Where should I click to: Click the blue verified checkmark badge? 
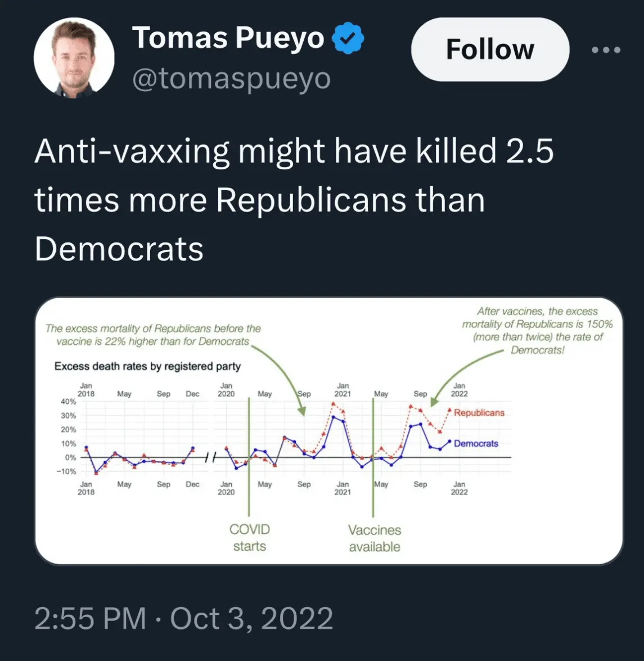[348, 39]
